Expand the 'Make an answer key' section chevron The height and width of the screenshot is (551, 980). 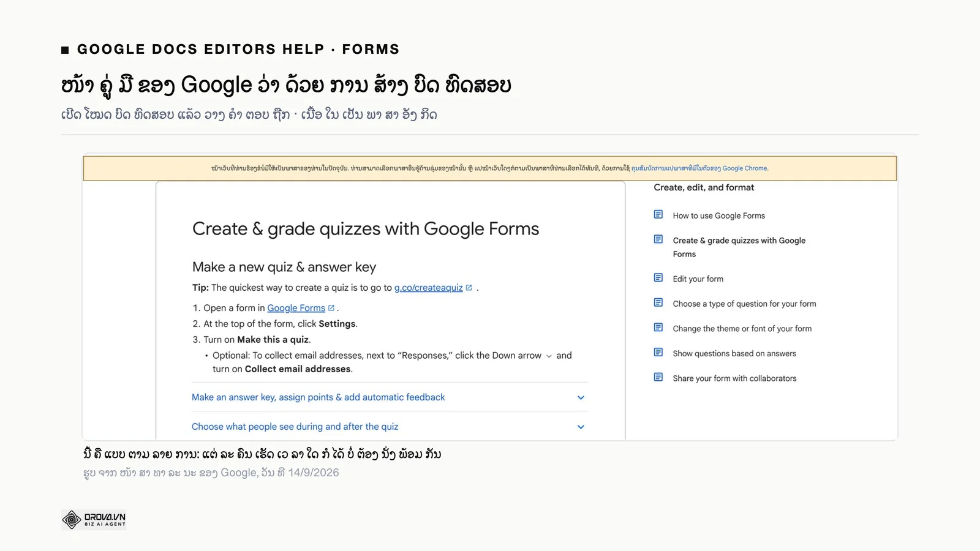(581, 398)
